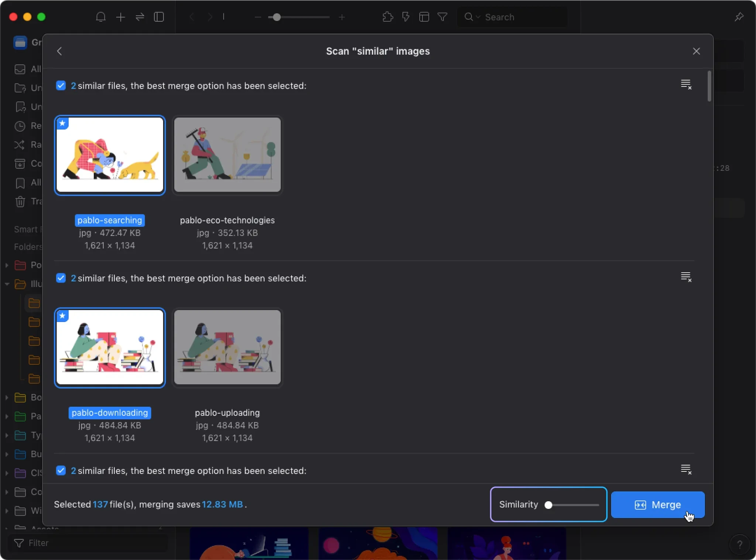Click the help question mark button

click(x=739, y=544)
